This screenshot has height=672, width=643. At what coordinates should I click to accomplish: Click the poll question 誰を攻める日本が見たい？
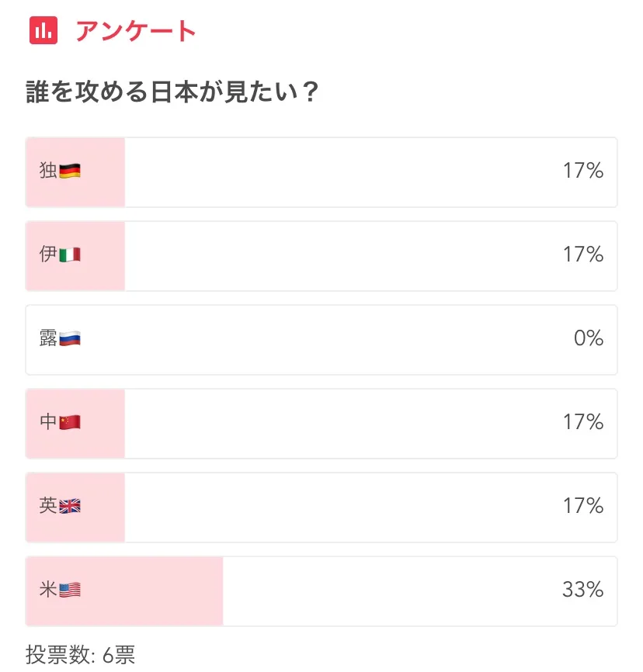(x=172, y=93)
